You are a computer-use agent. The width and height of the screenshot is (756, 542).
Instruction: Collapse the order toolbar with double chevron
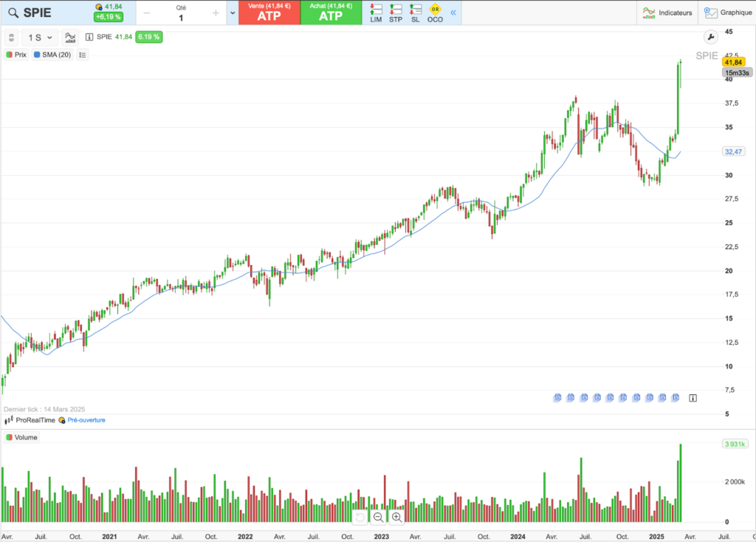click(453, 13)
